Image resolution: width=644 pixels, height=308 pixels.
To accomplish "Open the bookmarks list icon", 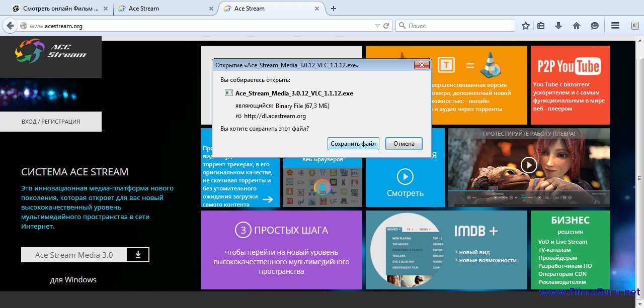I will 541,26.
